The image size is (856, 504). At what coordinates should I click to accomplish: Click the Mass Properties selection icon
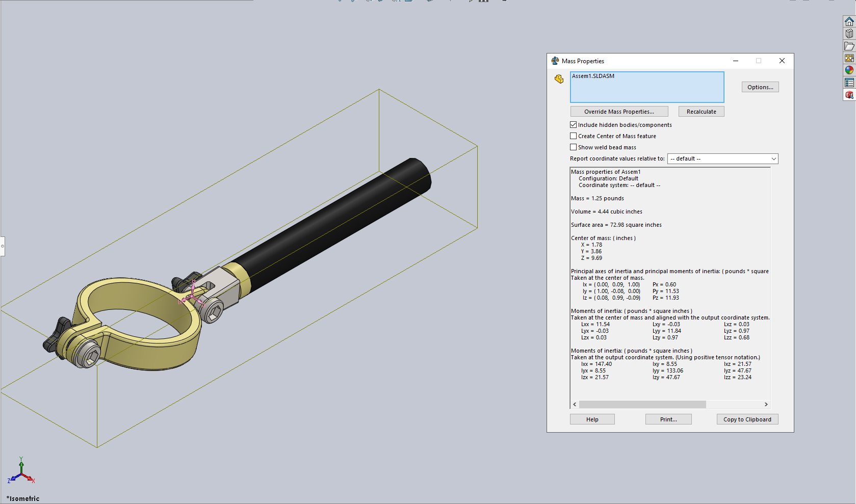pos(559,79)
